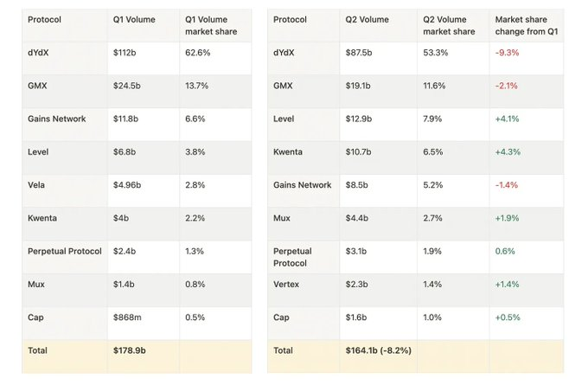Click the $178.9b Q1 total cell
This screenshot has height=385, width=588.
point(144,356)
